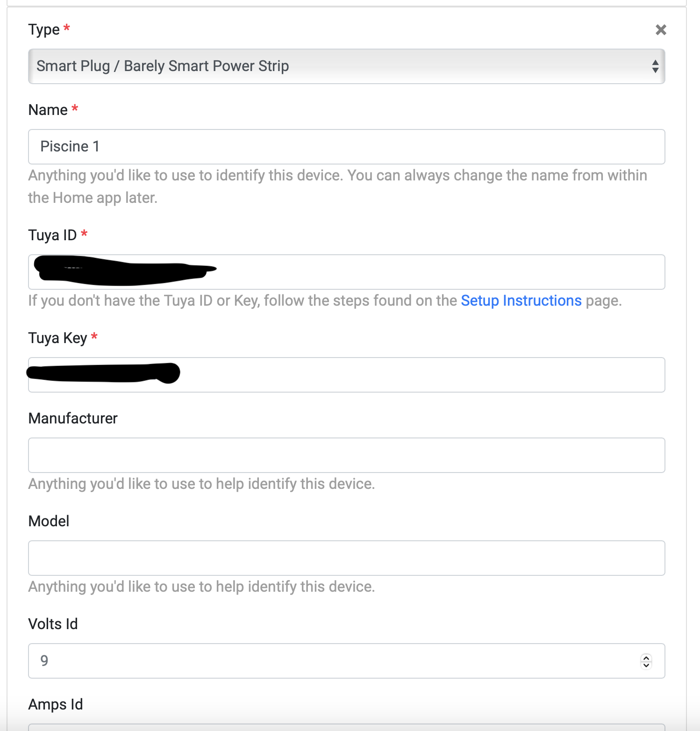The width and height of the screenshot is (700, 731).
Task: Close the device configuration dialog
Action: 660,29
